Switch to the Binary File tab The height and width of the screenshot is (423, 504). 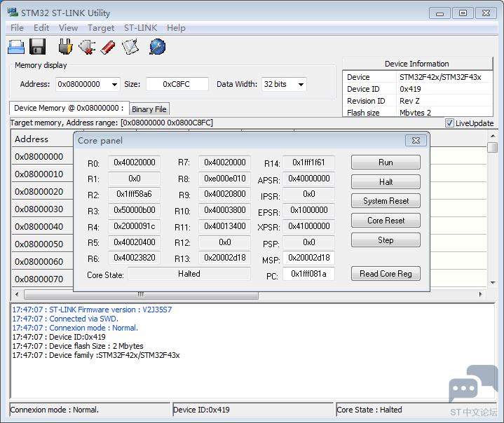(149, 109)
